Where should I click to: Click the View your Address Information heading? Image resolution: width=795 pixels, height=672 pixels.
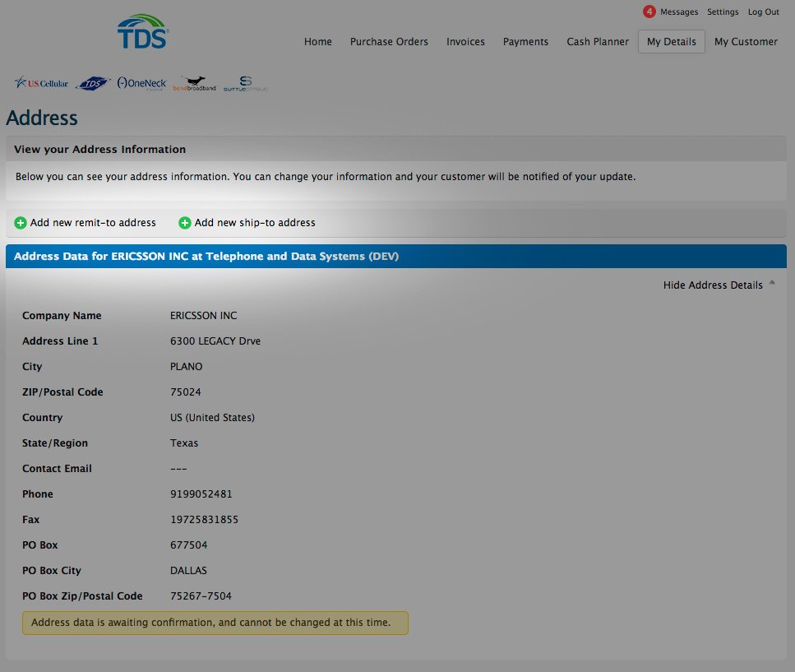99,149
